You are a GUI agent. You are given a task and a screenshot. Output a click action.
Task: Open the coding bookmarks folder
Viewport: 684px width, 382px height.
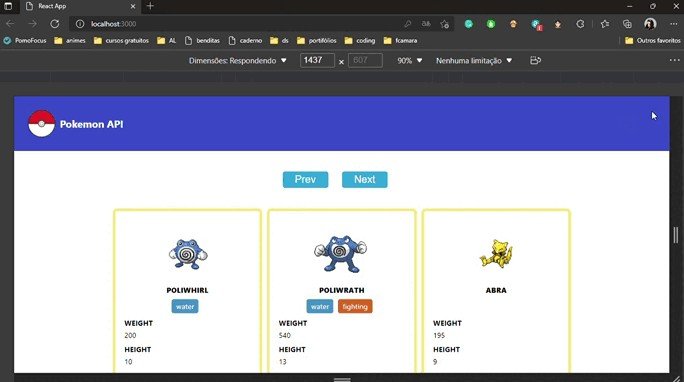[360, 41]
